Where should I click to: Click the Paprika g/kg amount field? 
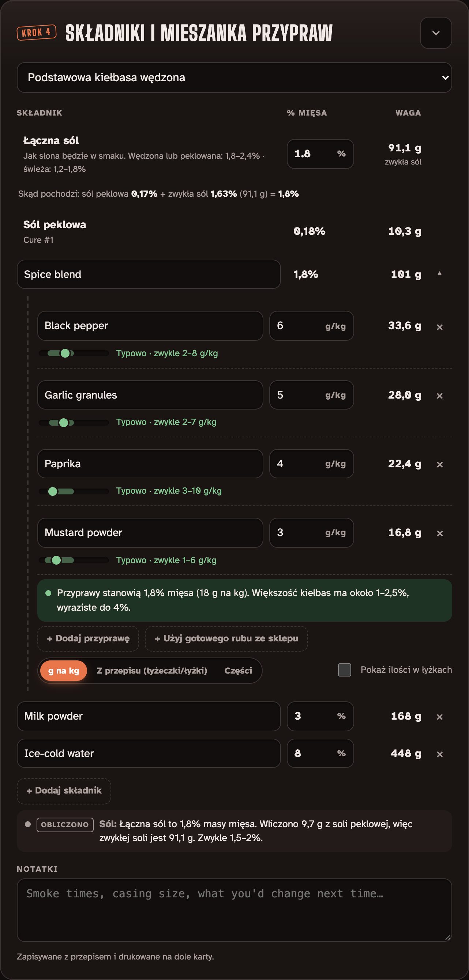pos(311,464)
